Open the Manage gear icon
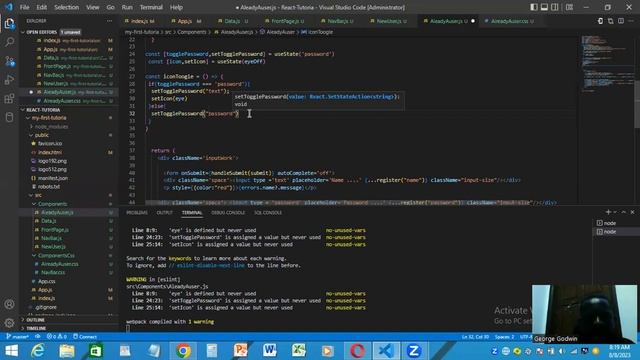 [9, 323]
